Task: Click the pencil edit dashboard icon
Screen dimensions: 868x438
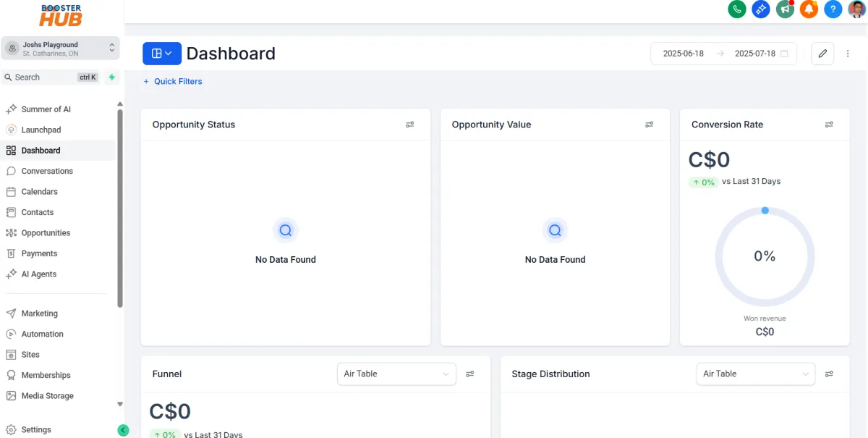Action: click(x=822, y=54)
